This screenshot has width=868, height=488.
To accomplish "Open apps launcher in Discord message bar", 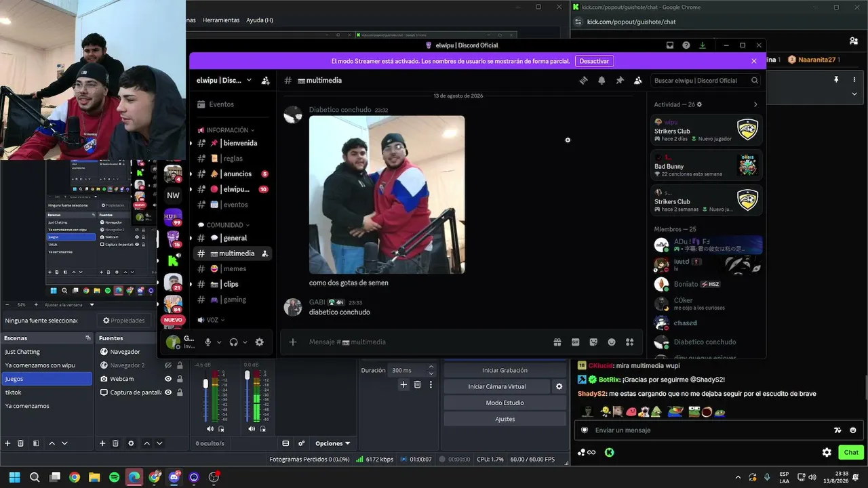I will (629, 342).
